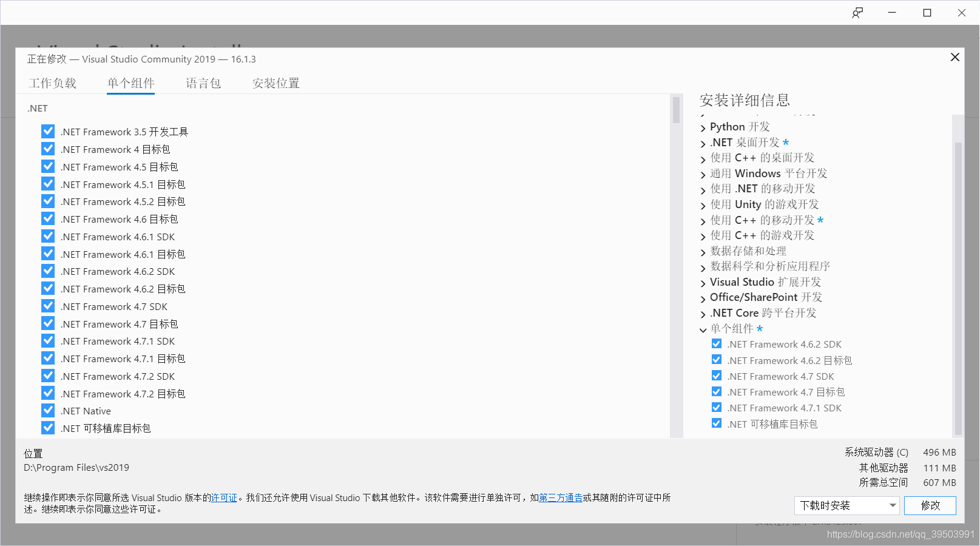Uncheck .NET Framework 4.6.1 目标包
Viewport: 980px width, 546px height.
click(48, 254)
